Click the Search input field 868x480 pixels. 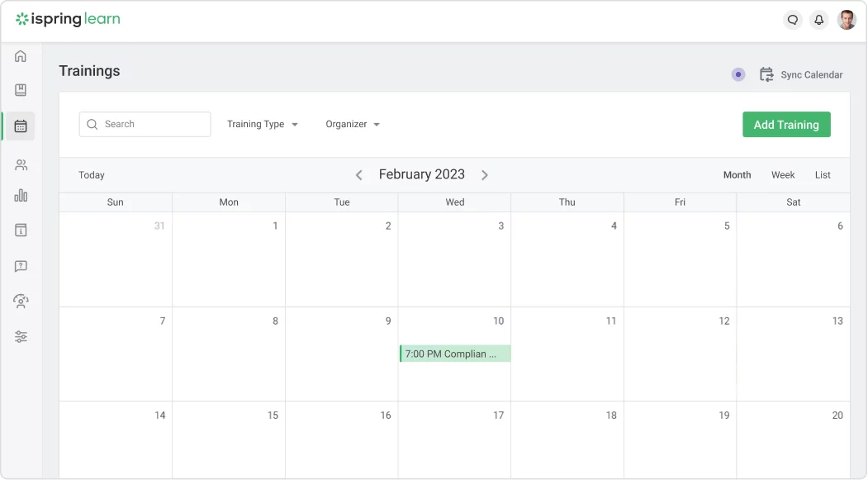point(145,124)
